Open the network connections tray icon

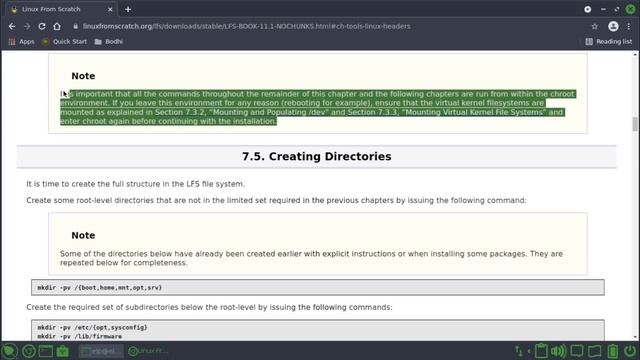(x=519, y=351)
